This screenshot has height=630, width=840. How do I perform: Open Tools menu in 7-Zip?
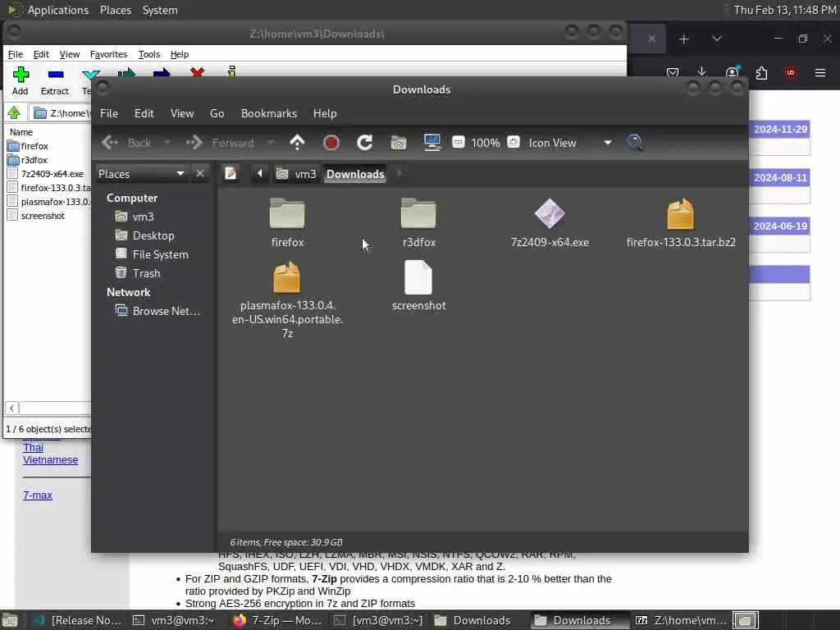[x=149, y=54]
